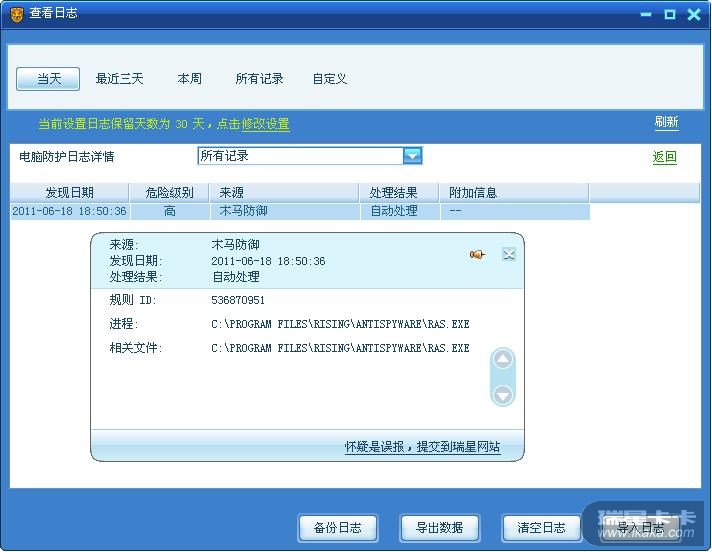Image resolution: width=712 pixels, height=552 pixels.
Task: Click the 相关文件 path value RAS.EXE
Action: tap(340, 348)
